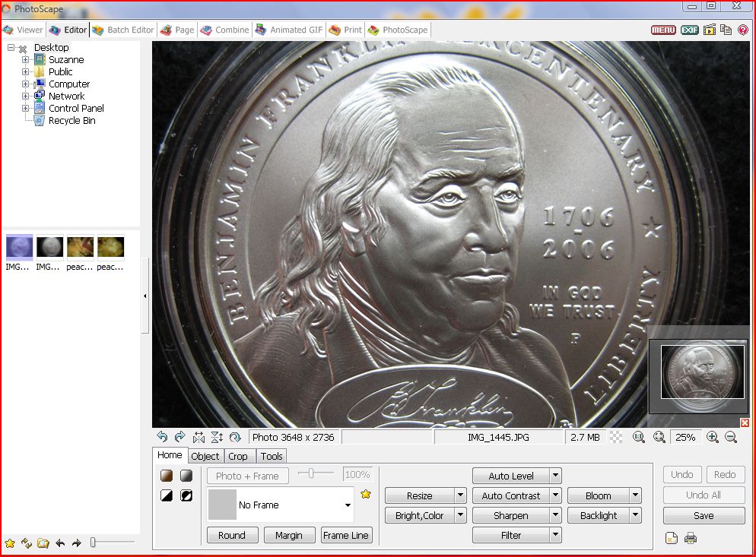Click the Sharpen button
Image resolution: width=756 pixels, height=557 pixels.
(x=510, y=515)
